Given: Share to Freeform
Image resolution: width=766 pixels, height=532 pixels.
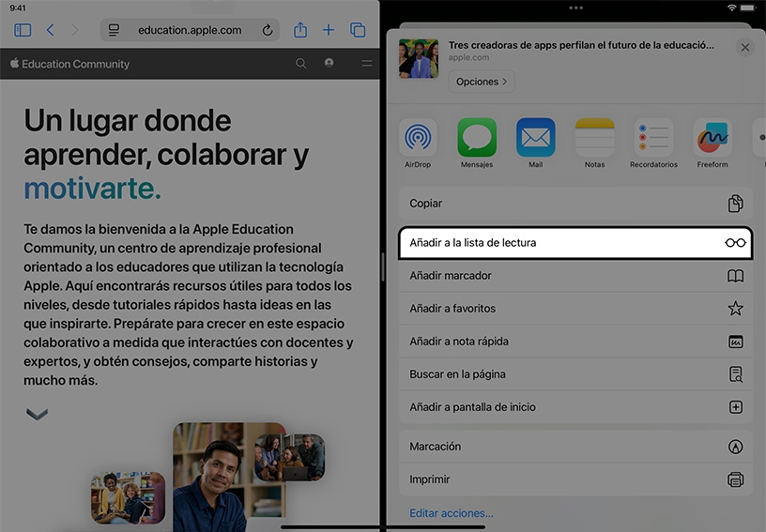Looking at the screenshot, I should 712,143.
